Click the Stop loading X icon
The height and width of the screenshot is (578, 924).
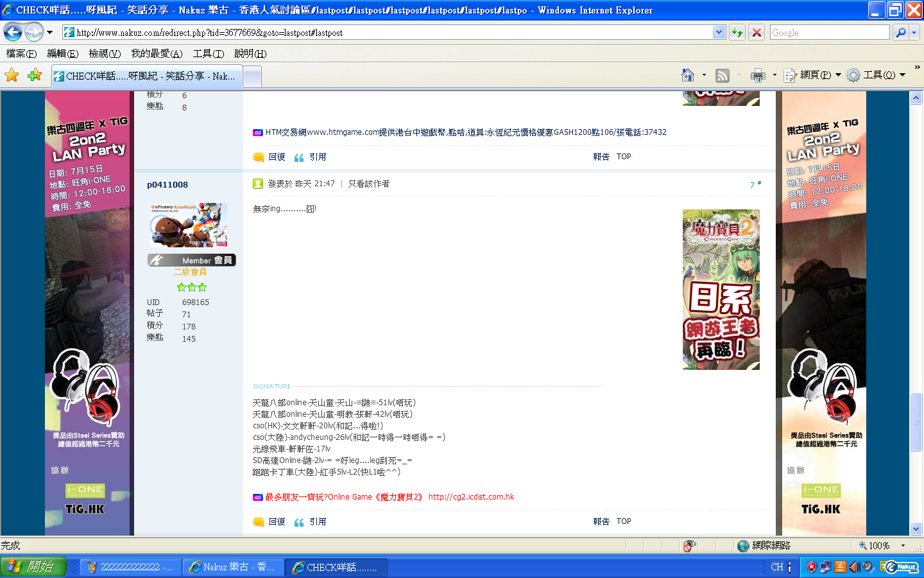(x=757, y=32)
